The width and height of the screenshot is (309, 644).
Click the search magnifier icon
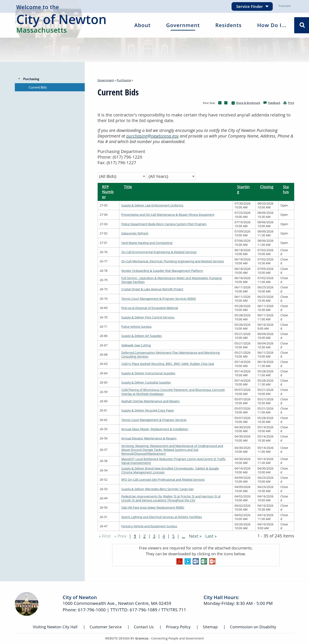(x=302, y=25)
